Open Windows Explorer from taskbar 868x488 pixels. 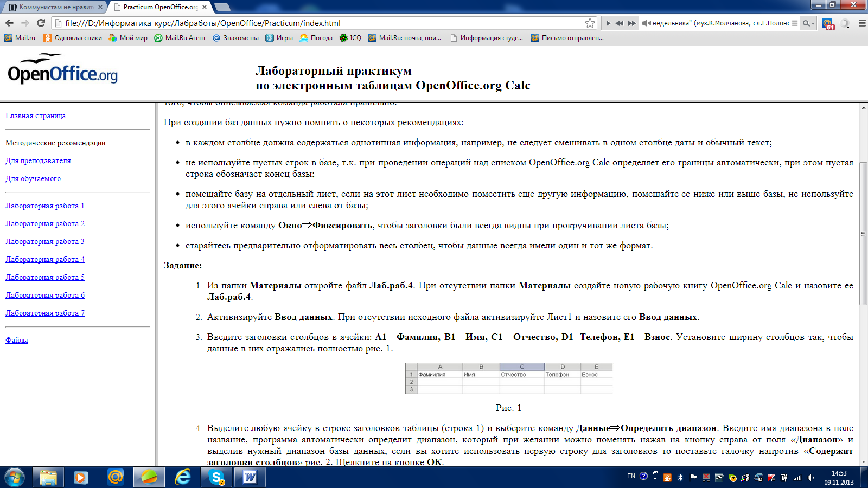pos(48,477)
